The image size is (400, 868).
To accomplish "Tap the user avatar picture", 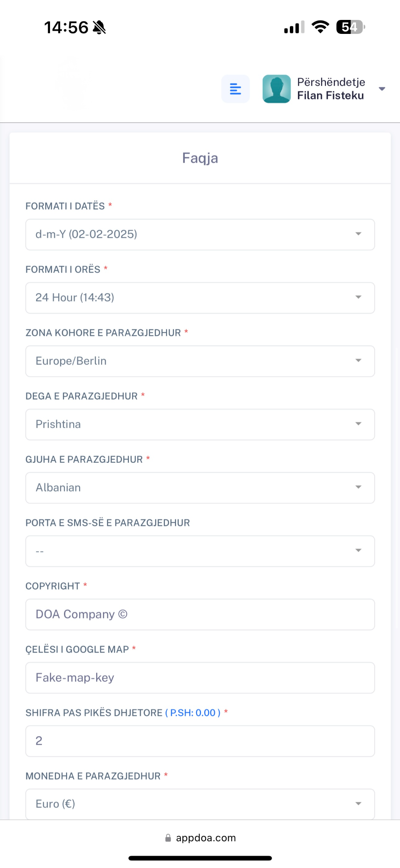I will pos(277,89).
